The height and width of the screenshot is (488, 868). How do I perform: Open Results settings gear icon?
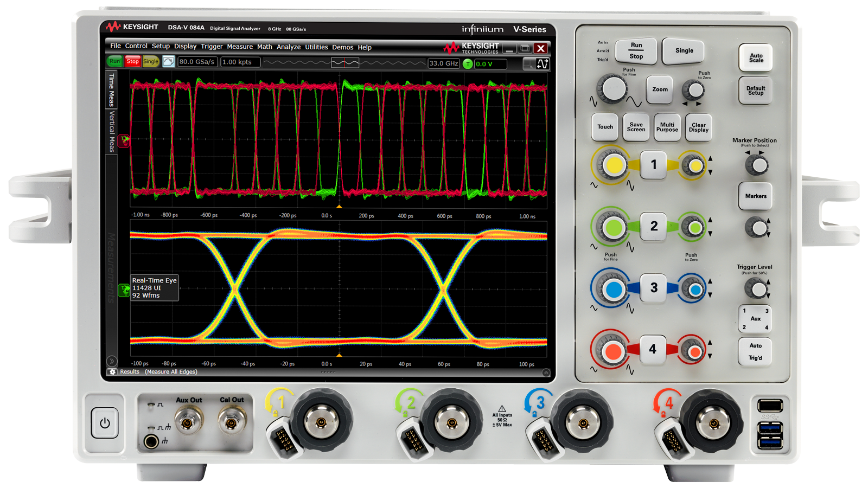(112, 372)
